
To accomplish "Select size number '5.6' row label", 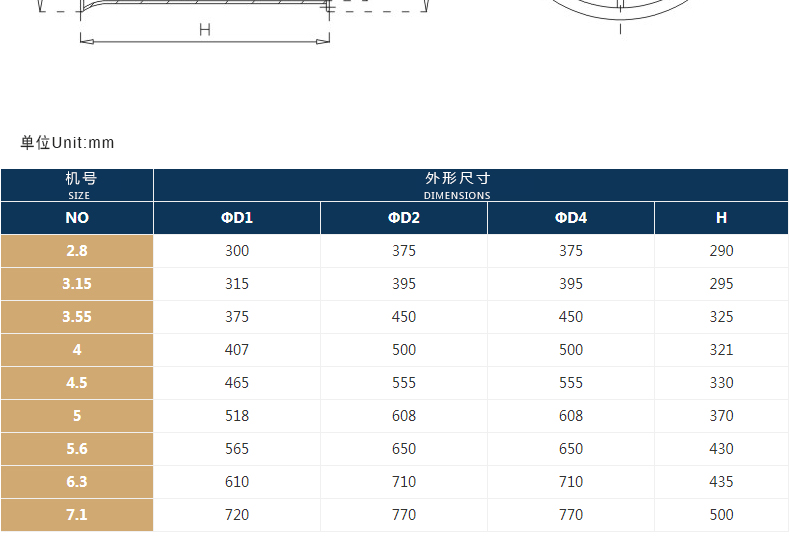I will click(77, 449).
